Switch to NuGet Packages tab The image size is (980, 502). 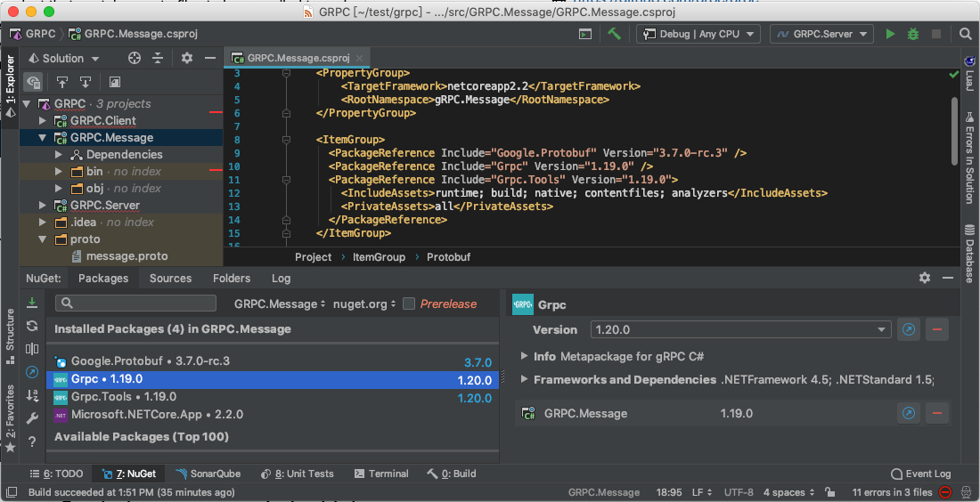(x=103, y=279)
